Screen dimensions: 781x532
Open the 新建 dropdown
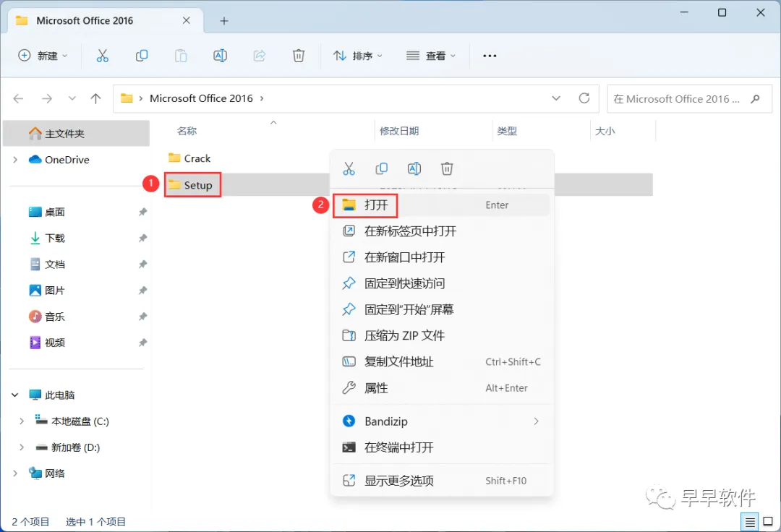pos(43,56)
